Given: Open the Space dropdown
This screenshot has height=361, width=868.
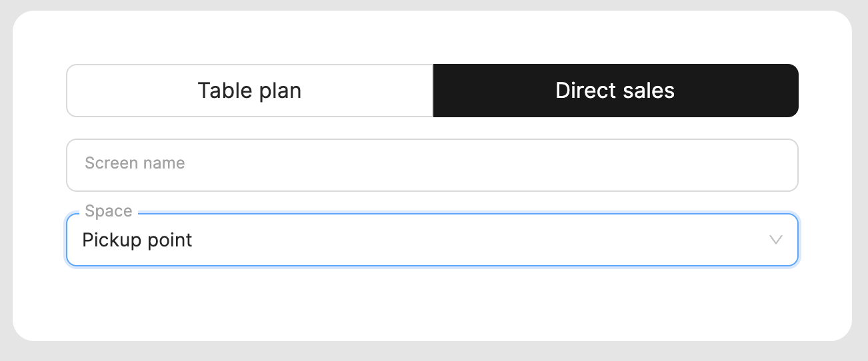Looking at the screenshot, I should [432, 240].
